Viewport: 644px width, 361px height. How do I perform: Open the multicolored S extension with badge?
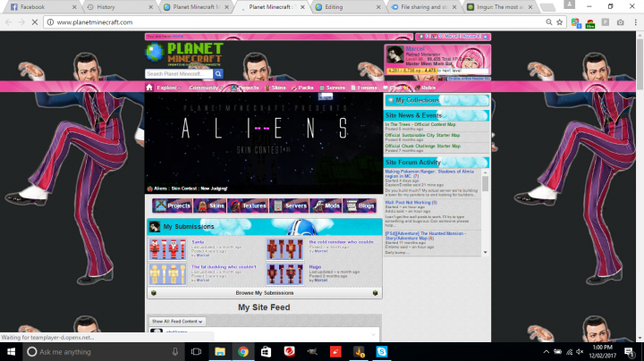[576, 23]
